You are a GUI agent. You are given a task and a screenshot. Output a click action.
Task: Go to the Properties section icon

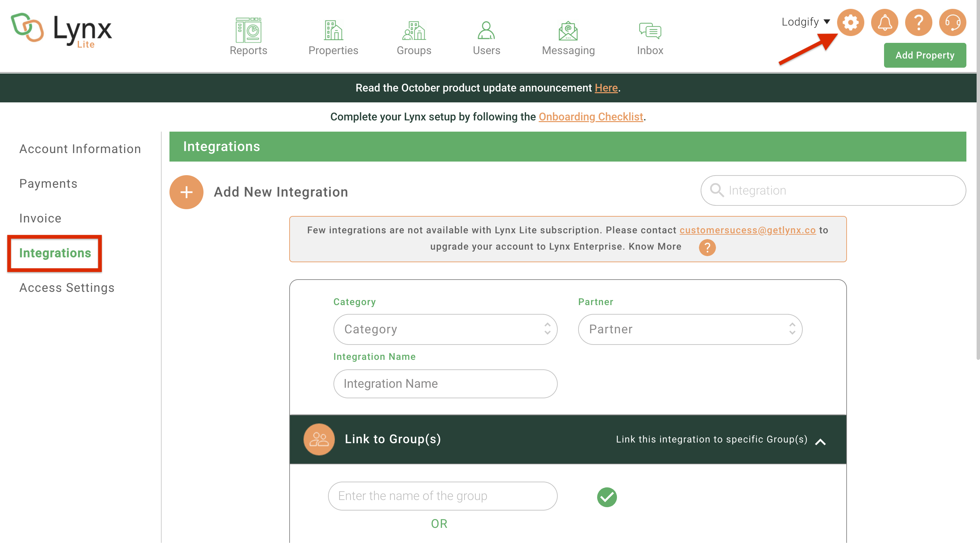(x=333, y=30)
